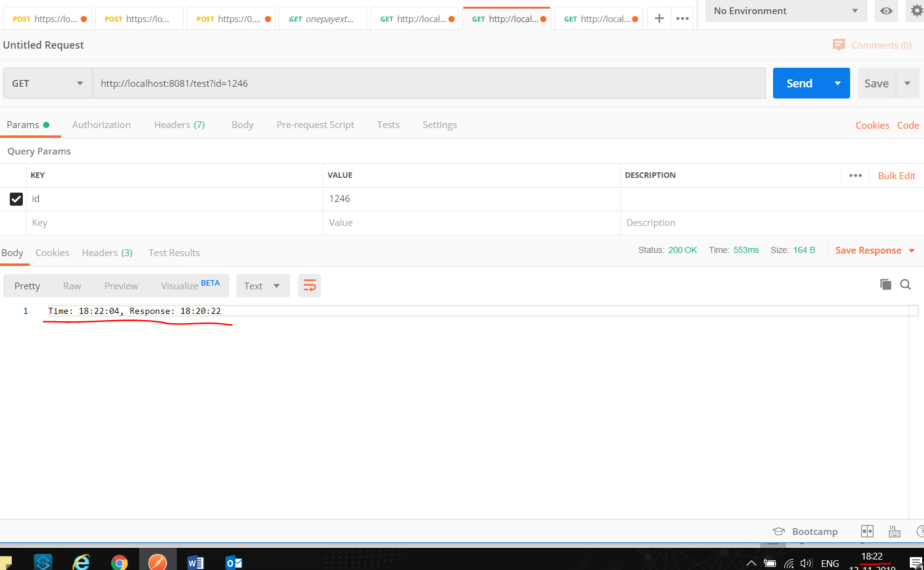Open the Comments icon on request

838,45
